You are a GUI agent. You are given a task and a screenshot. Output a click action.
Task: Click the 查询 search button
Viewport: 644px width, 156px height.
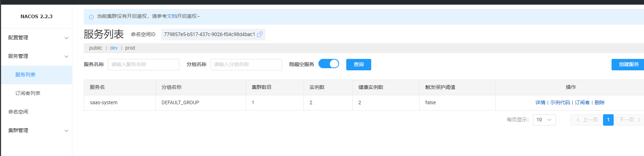coord(359,65)
